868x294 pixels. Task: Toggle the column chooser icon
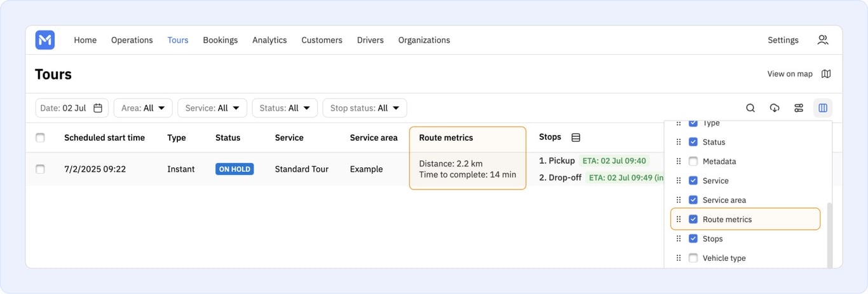(823, 108)
